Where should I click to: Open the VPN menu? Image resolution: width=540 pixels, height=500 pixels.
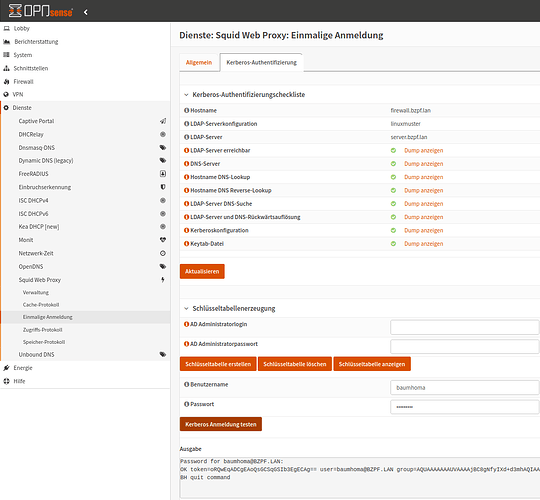(x=18, y=94)
